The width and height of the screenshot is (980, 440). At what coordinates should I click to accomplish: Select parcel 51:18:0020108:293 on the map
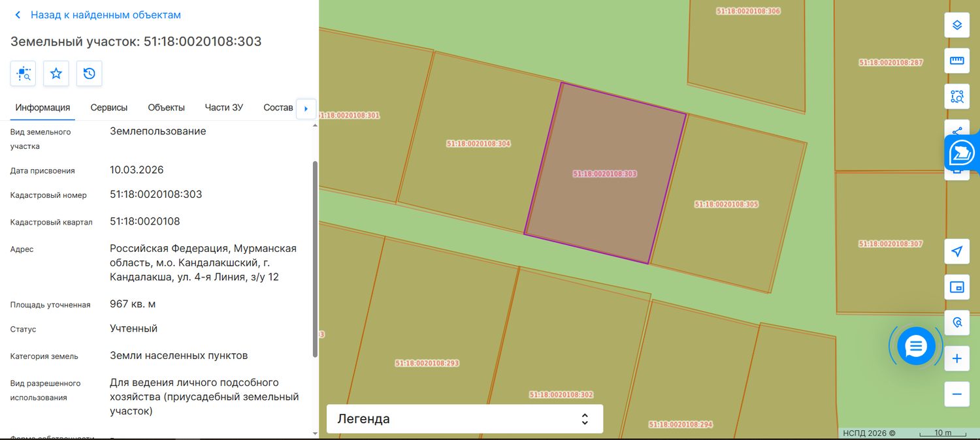click(427, 363)
